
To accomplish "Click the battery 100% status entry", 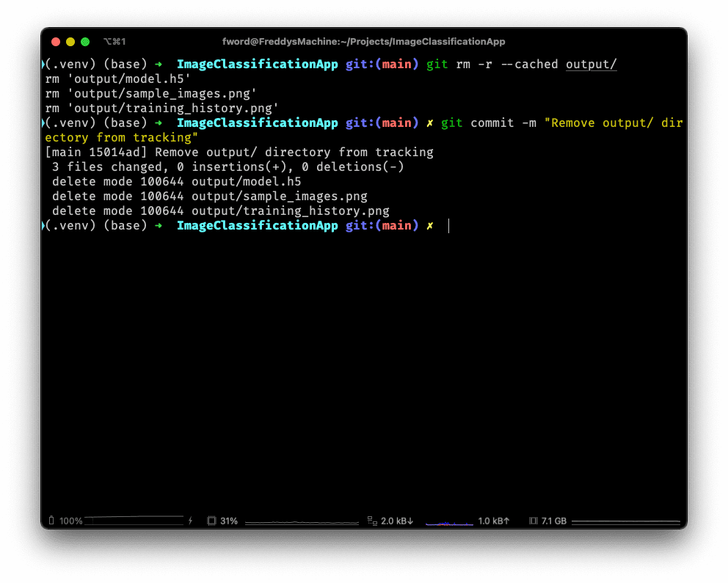I will 71,521.
